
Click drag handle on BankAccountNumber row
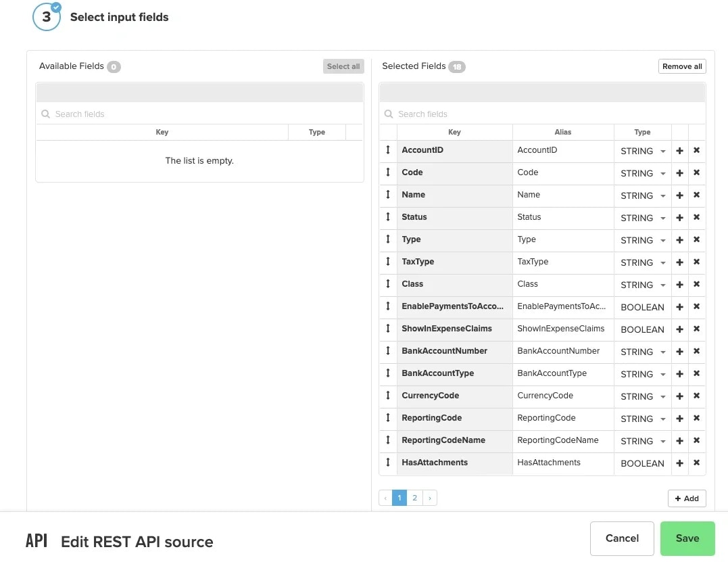[x=388, y=351]
